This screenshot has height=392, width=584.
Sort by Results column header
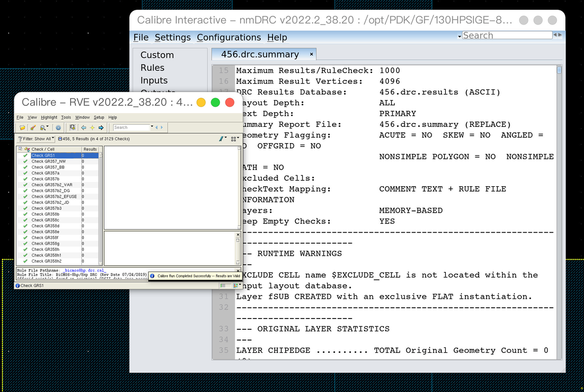[90, 149]
